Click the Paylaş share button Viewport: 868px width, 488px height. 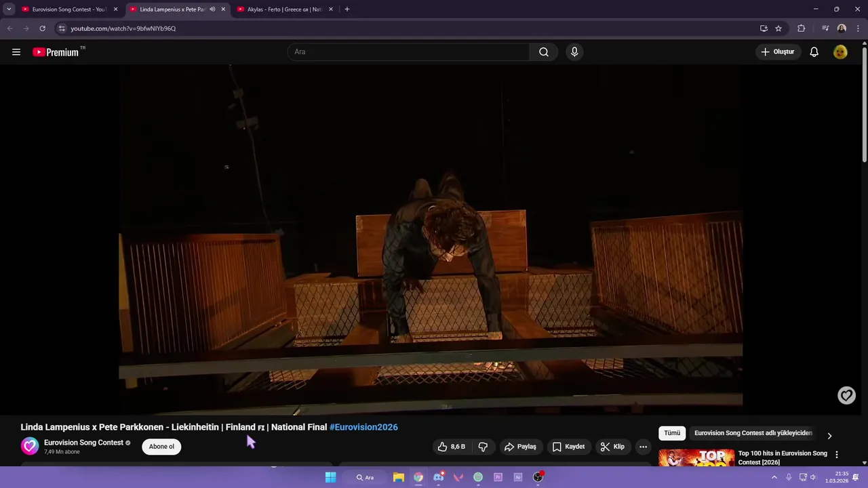(x=520, y=447)
